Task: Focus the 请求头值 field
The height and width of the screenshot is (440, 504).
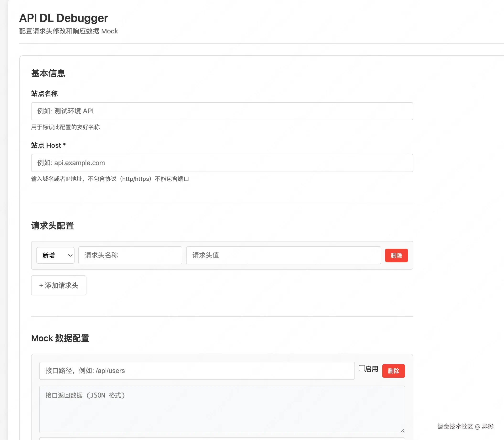Action: tap(283, 255)
